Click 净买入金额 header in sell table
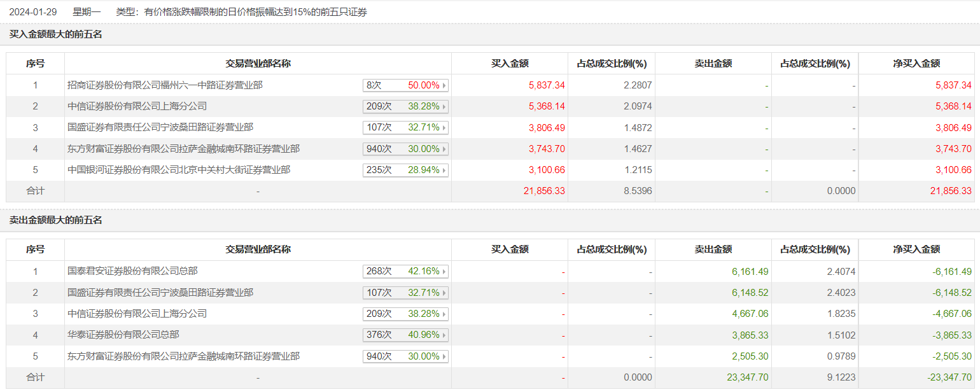 [x=916, y=249]
